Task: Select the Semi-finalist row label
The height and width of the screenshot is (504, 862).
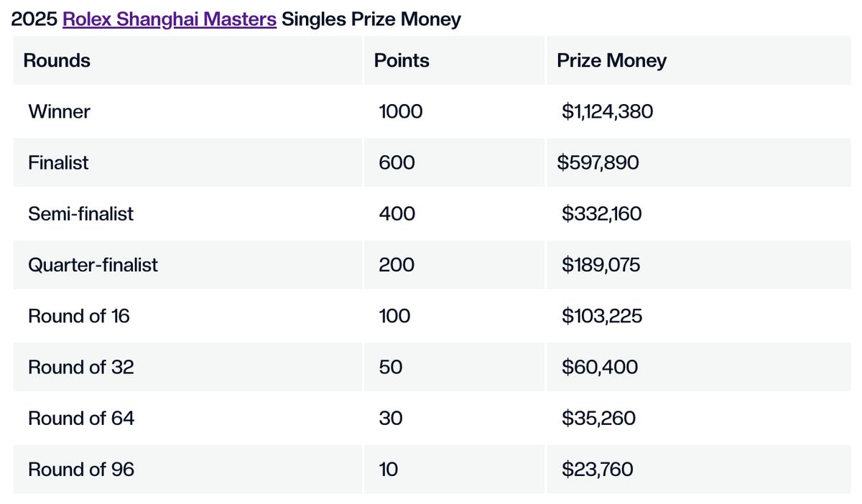Action: click(80, 214)
